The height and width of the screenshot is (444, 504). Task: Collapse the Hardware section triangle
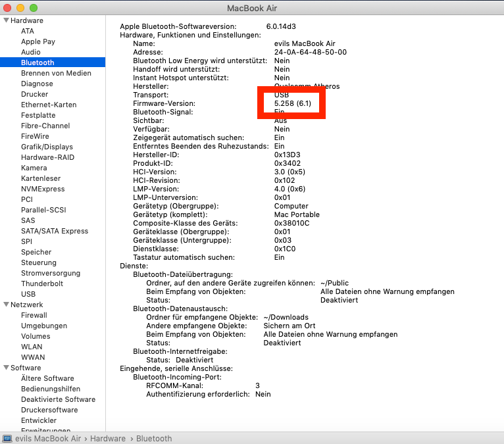tap(6, 20)
